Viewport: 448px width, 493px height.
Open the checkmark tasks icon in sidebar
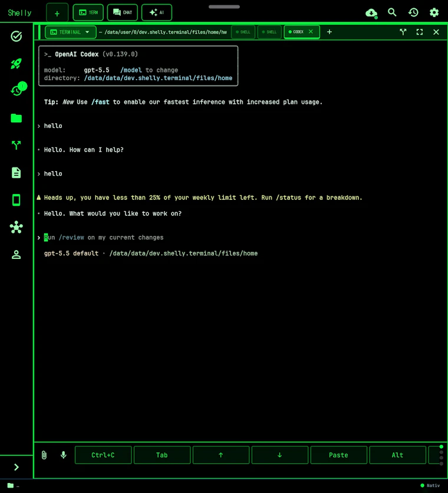point(16,37)
